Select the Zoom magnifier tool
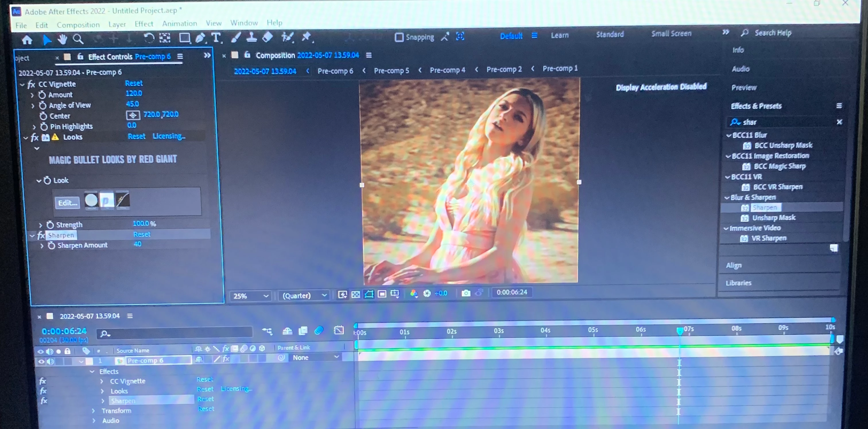 (x=78, y=39)
